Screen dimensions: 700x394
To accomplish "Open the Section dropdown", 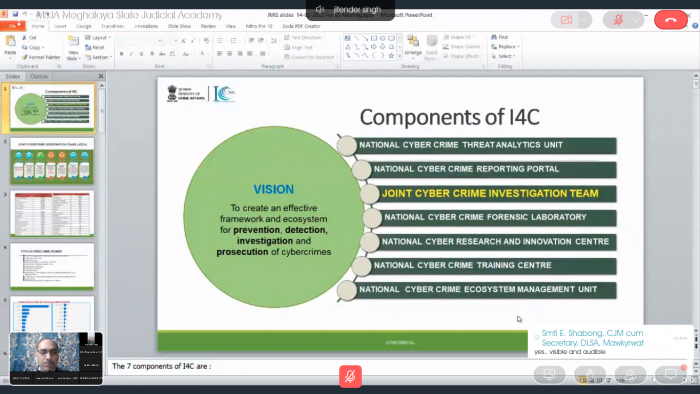I will pyautogui.click(x=99, y=57).
